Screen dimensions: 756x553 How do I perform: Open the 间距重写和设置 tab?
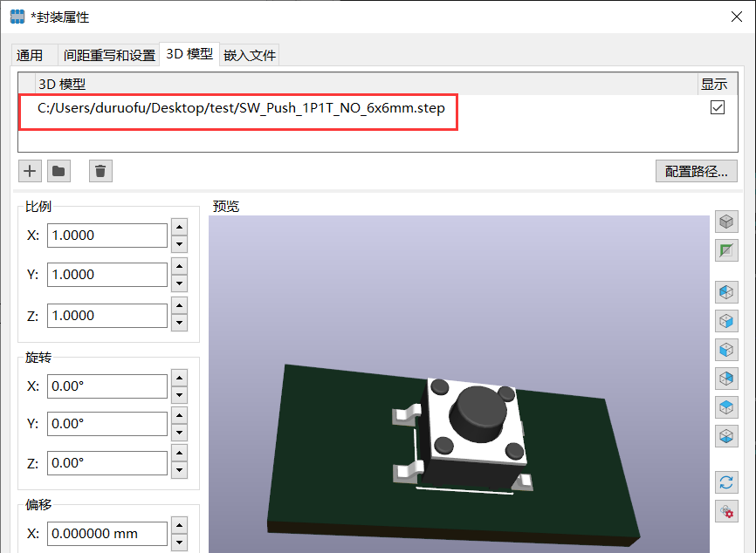(109, 55)
